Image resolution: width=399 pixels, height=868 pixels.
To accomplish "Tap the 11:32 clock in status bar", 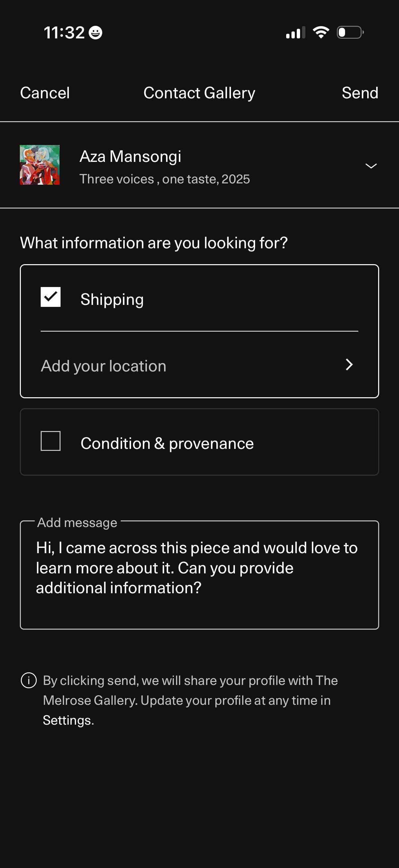I will pos(64,33).
